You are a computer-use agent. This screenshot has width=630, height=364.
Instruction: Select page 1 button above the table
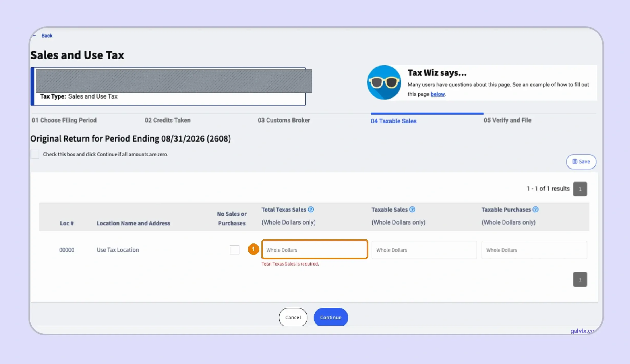pyautogui.click(x=580, y=189)
